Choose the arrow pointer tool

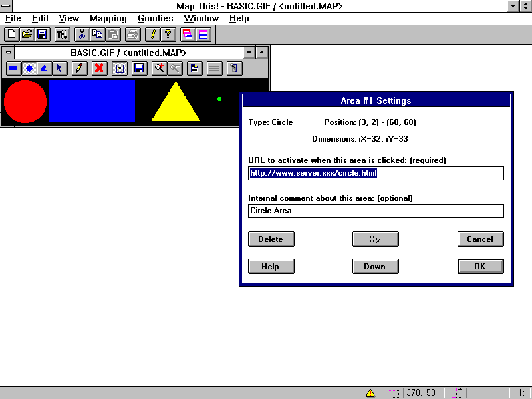[59, 68]
